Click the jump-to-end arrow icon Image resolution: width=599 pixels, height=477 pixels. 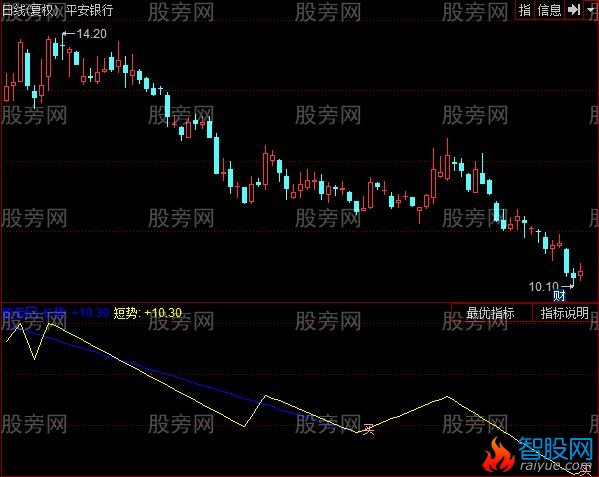(574, 10)
